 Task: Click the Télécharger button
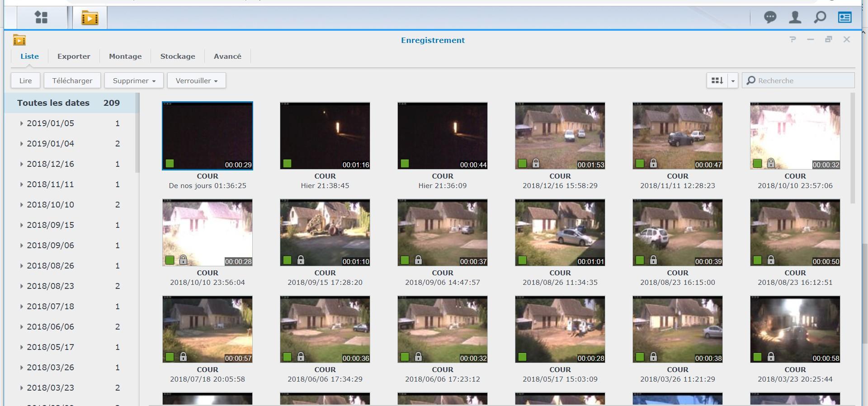tap(72, 80)
